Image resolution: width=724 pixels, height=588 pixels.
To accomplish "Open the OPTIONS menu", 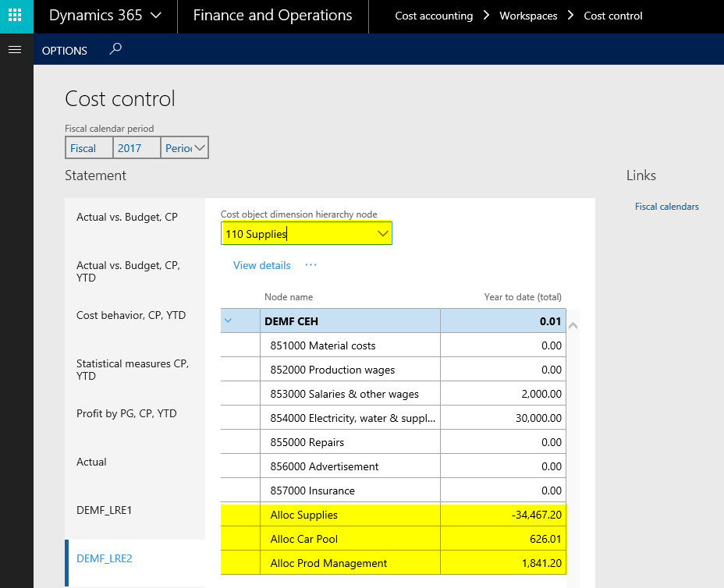I will 65,51.
